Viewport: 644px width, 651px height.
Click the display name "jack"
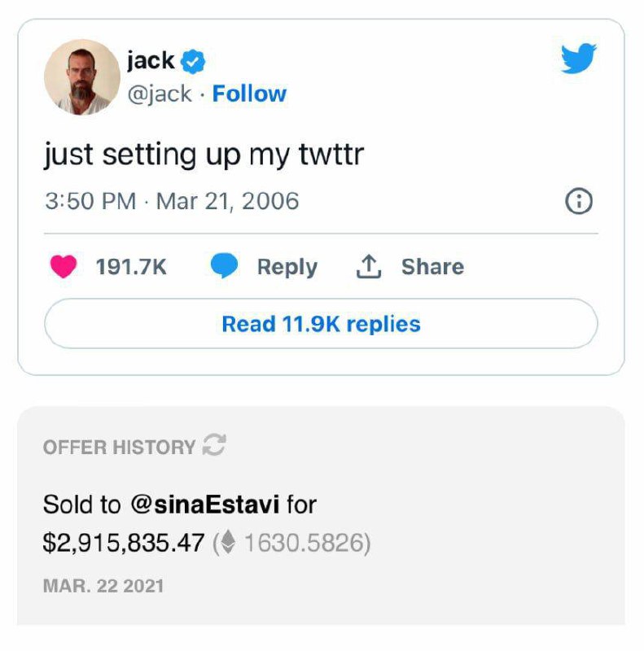(151, 60)
